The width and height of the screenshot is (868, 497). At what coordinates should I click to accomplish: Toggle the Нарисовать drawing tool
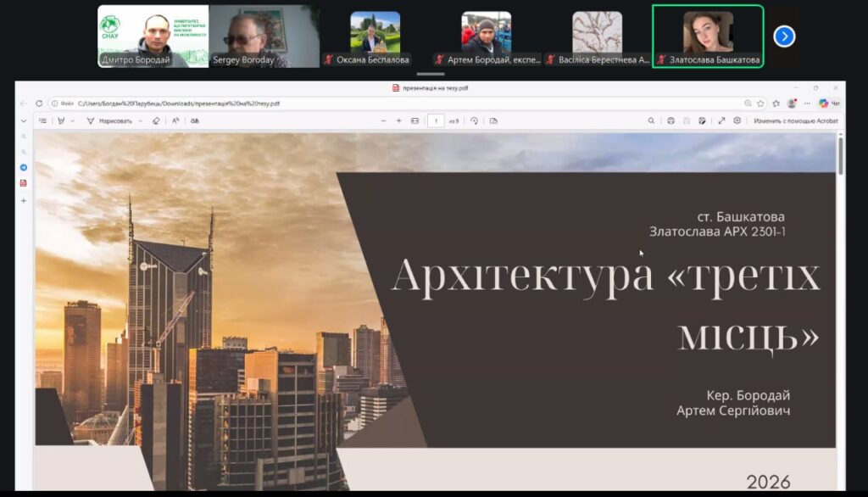click(109, 120)
